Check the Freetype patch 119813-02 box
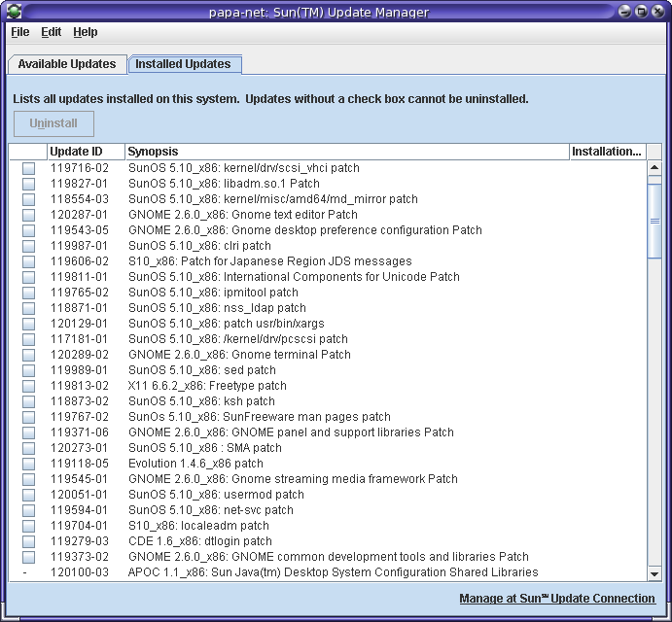Viewport: 672px width, 622px height. pos(29,386)
